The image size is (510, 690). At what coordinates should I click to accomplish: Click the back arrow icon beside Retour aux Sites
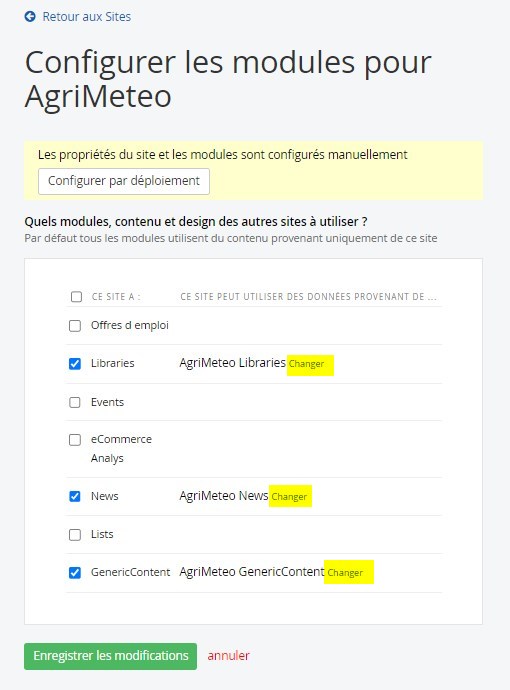(30, 17)
